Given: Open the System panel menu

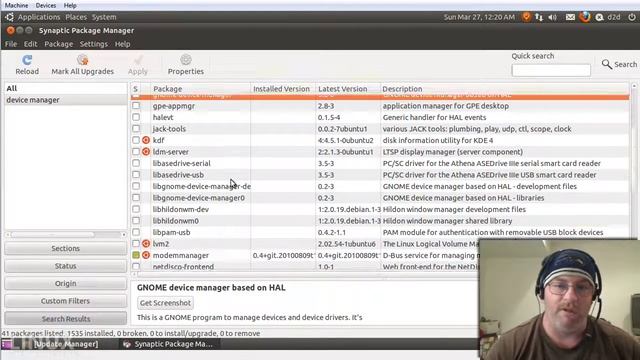Looking at the screenshot, I should pyautogui.click(x=104, y=17).
